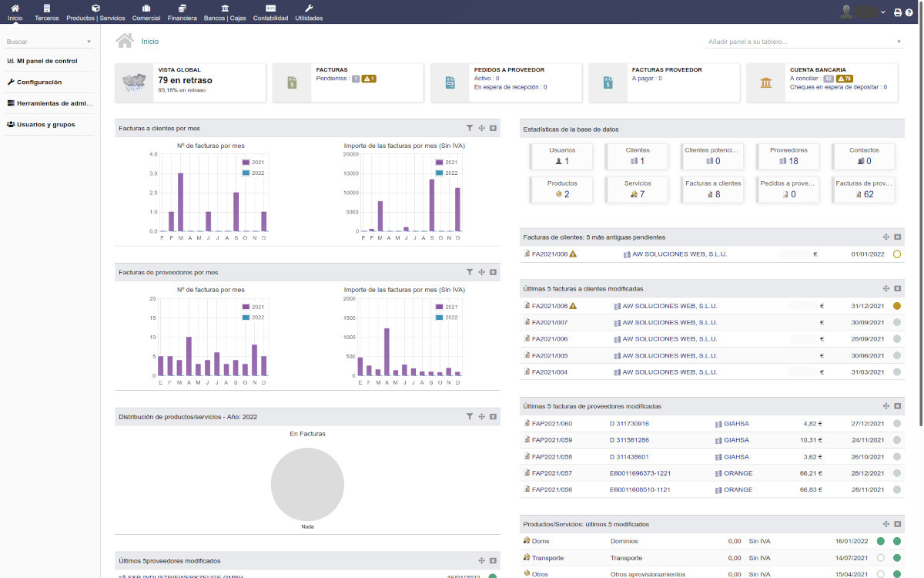Click the help icon in top bar

click(909, 12)
